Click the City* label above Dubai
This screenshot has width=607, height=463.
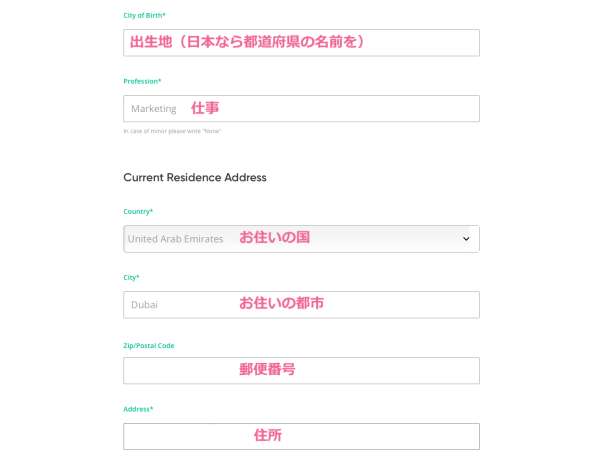pyautogui.click(x=131, y=277)
